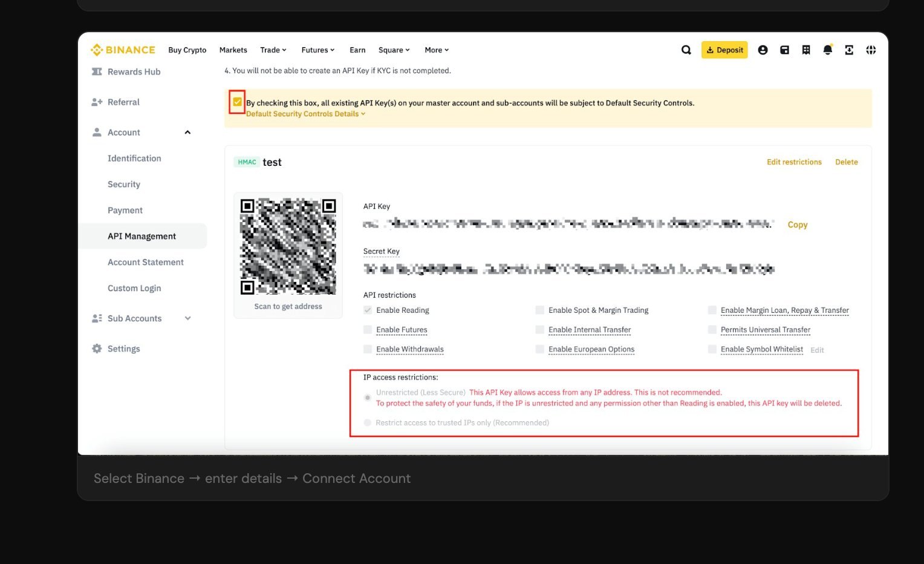Open the Futures dropdown menu

tap(318, 50)
